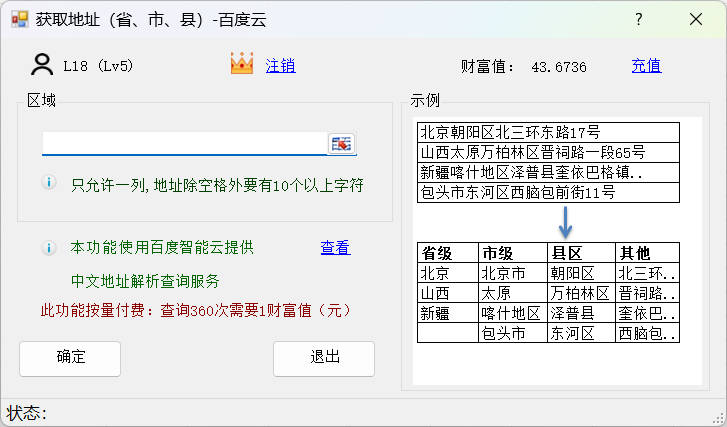Click the L18 (Lv5) user level text

point(98,67)
